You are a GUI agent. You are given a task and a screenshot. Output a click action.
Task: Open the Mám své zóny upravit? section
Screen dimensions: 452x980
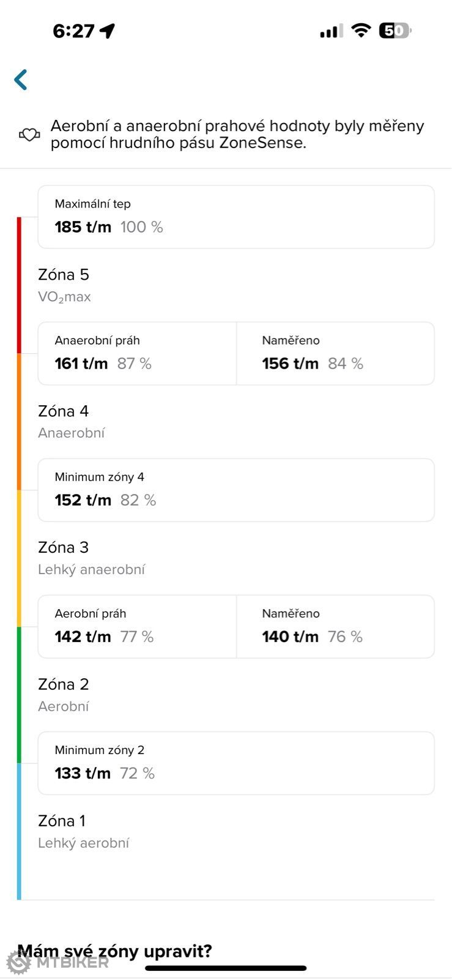pyautogui.click(x=114, y=951)
